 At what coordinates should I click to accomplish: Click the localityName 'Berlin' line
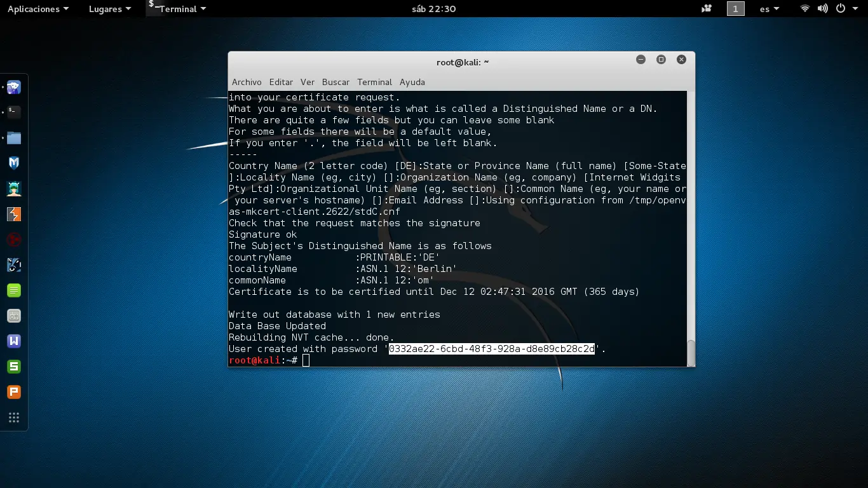click(x=343, y=269)
